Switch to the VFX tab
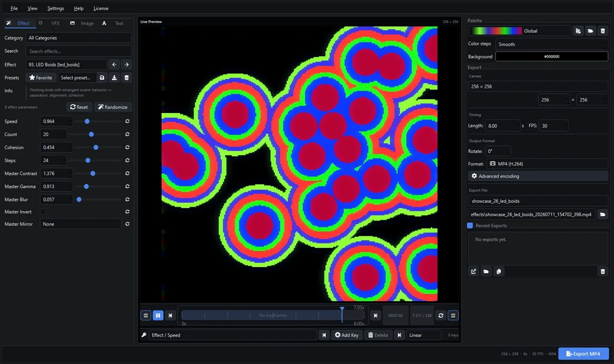Image resolution: width=614 pixels, height=364 pixels. (x=50, y=23)
